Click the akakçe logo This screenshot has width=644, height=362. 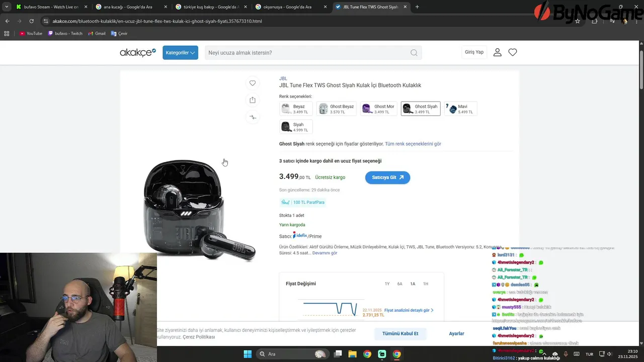138,52
